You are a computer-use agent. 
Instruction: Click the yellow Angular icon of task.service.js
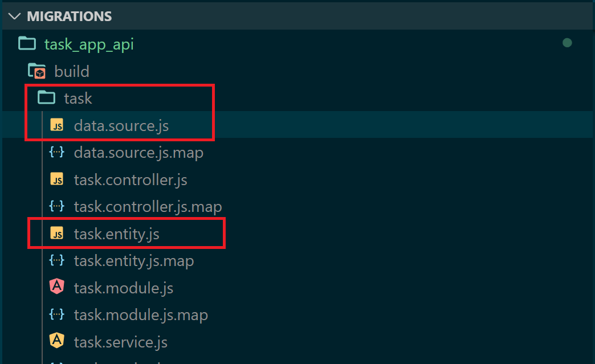[x=57, y=341]
